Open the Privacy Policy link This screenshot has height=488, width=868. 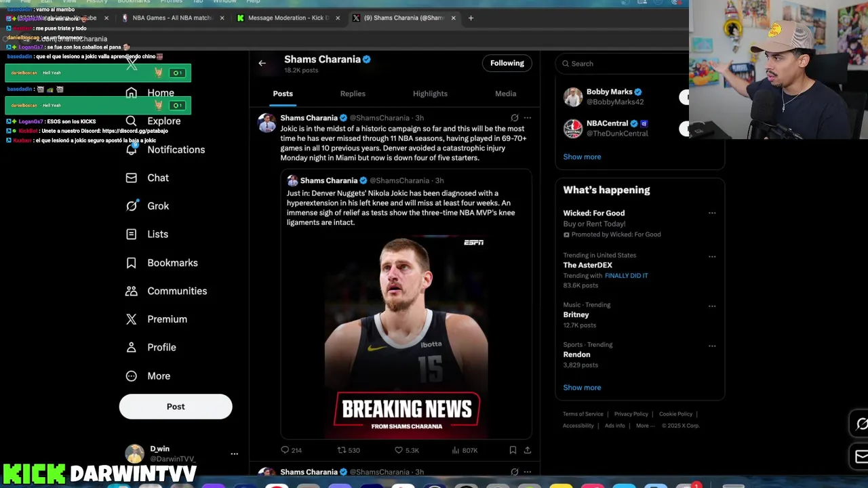[x=631, y=414]
